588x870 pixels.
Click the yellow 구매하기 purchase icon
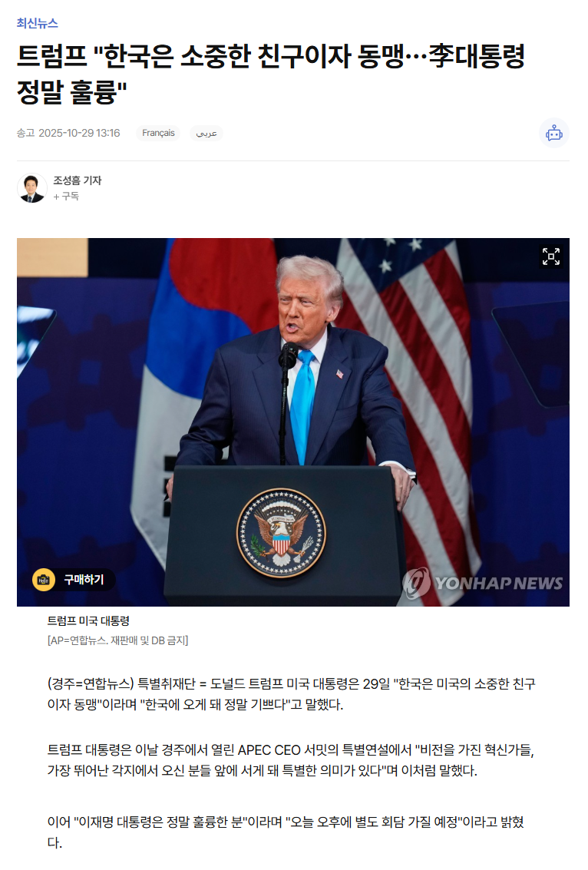[74, 580]
